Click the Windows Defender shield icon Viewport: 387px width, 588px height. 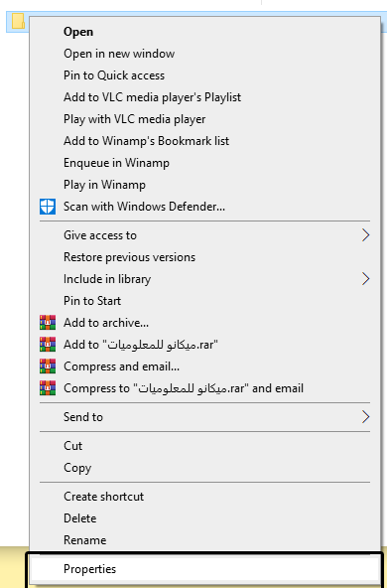48,207
